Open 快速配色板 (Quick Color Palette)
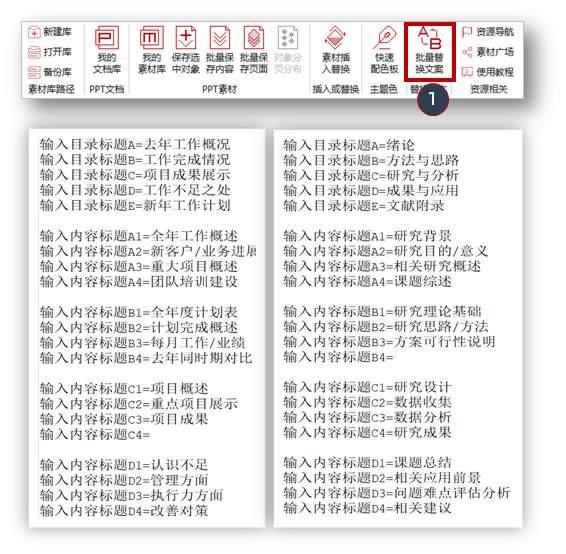566x554 pixels. tap(384, 49)
